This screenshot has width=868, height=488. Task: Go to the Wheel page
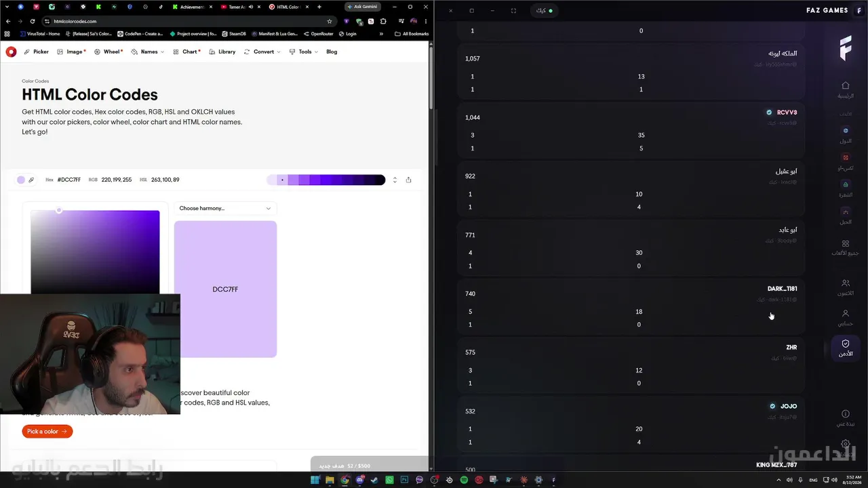coord(108,52)
